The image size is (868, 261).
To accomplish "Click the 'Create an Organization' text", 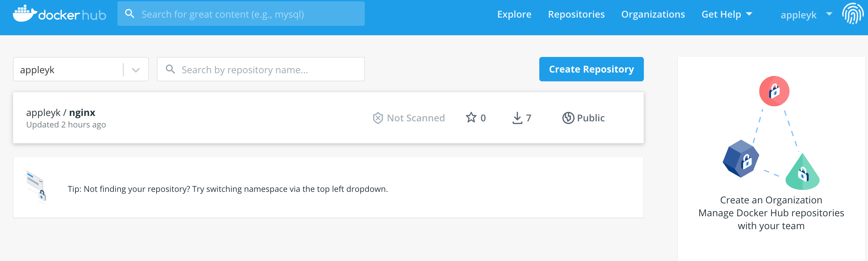I will point(771,200).
